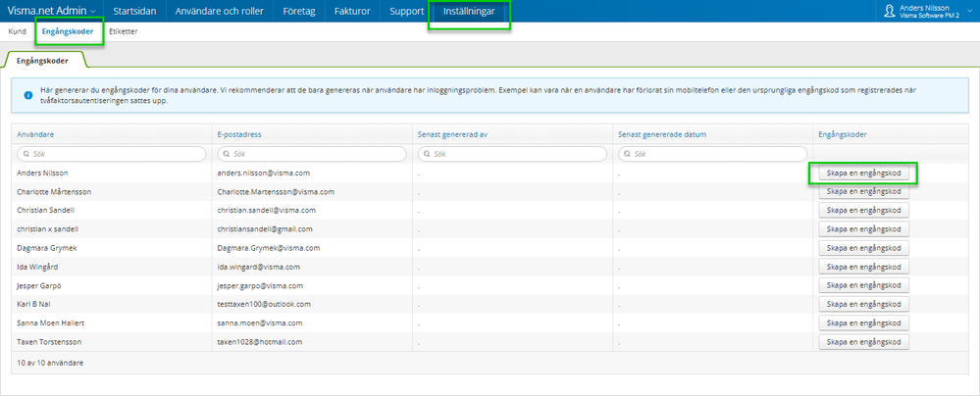Focus the Användare search field
980x396 pixels.
coord(111,154)
